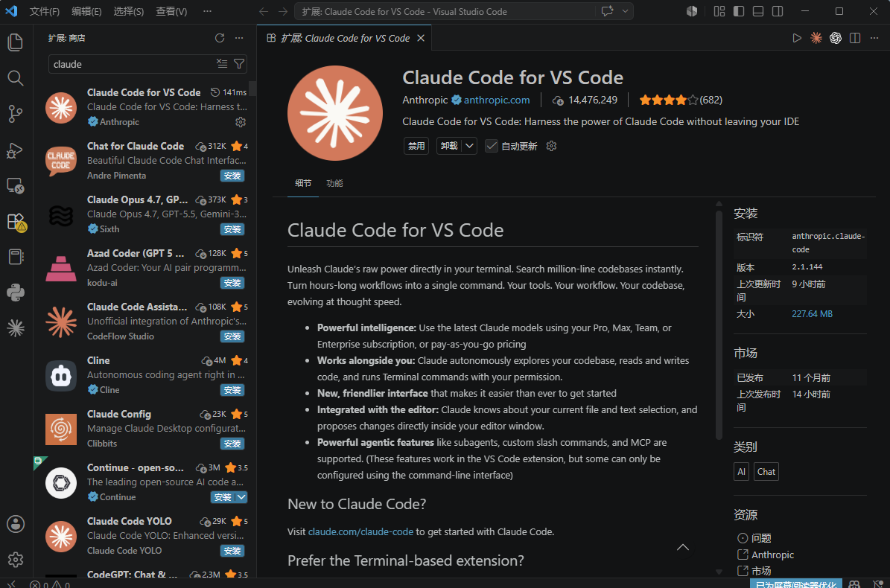890x588 pixels.
Task: Open the Extensions view icon
Action: click(x=16, y=222)
